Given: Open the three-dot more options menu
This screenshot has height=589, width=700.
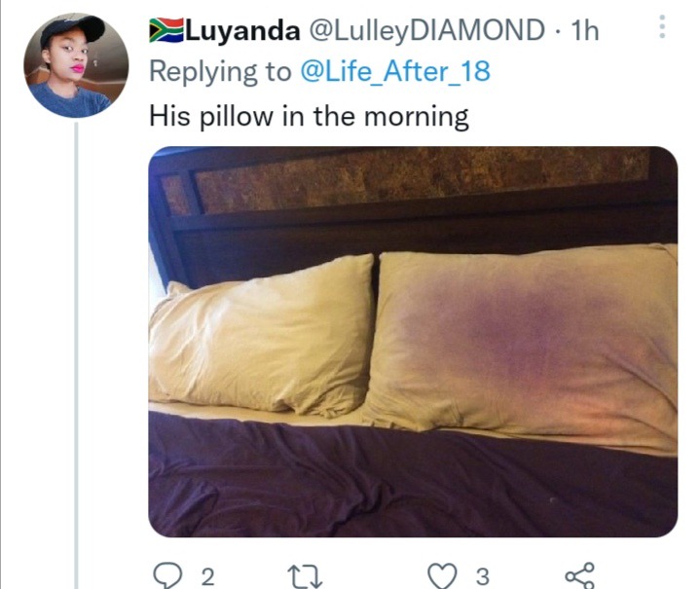Looking at the screenshot, I should (x=662, y=27).
